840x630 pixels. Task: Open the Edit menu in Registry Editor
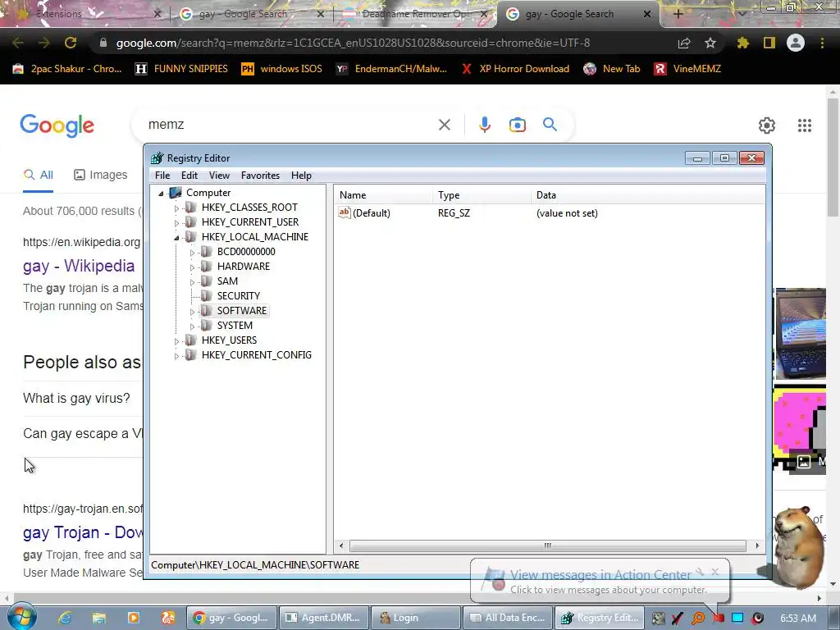(x=189, y=176)
